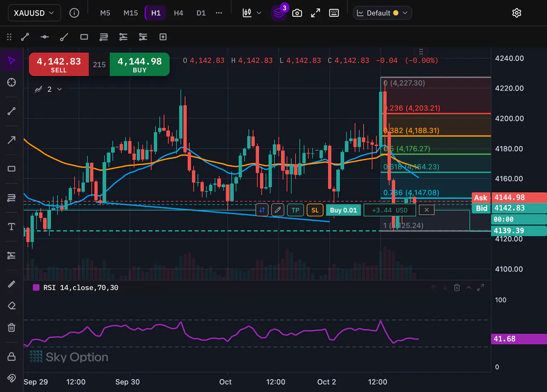Show more timeframes via the ellipsis
Image resolution: width=547 pixels, height=392 pixels.
pyautogui.click(x=219, y=13)
